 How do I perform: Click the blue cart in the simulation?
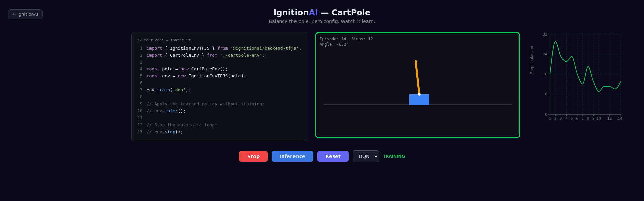[419, 99]
